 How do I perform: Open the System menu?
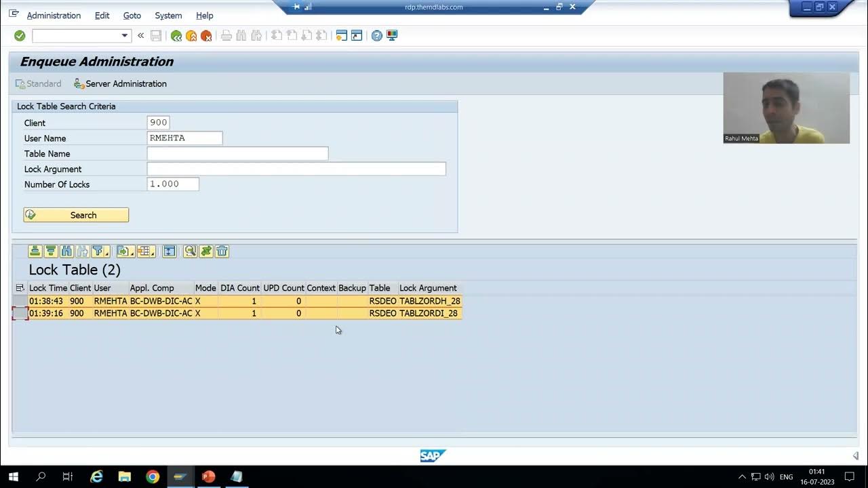(x=168, y=15)
